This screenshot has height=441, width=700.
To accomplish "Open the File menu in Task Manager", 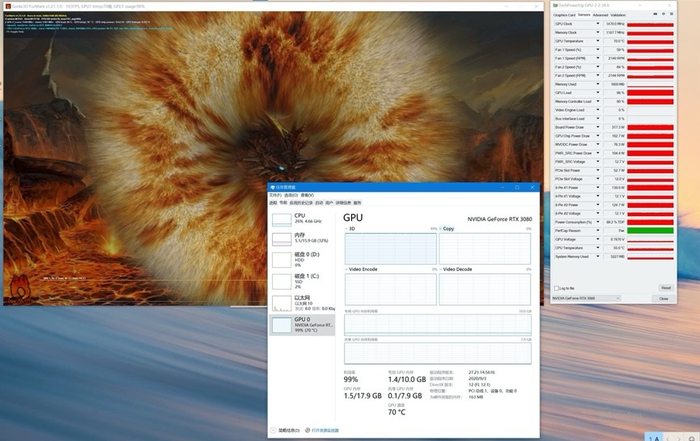I will pyautogui.click(x=275, y=195).
